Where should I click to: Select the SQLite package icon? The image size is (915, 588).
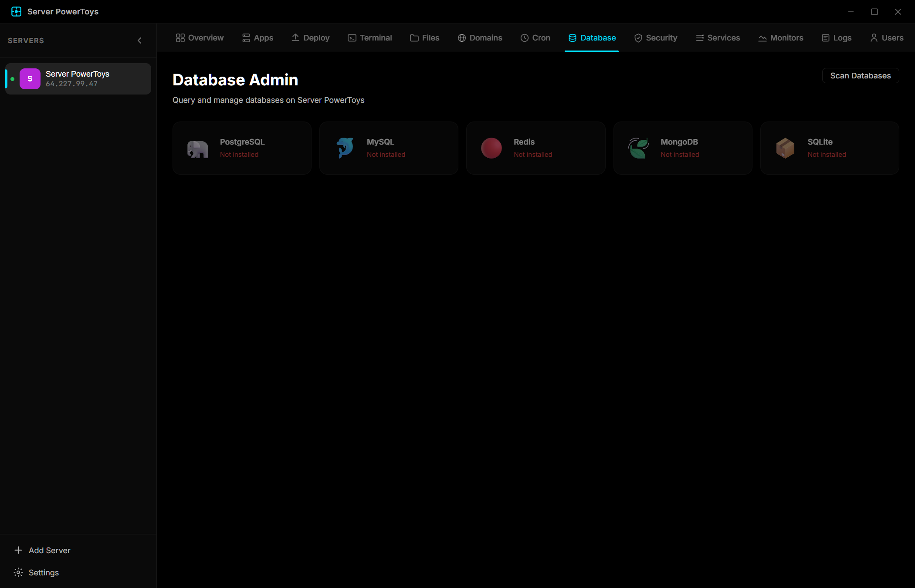click(785, 148)
